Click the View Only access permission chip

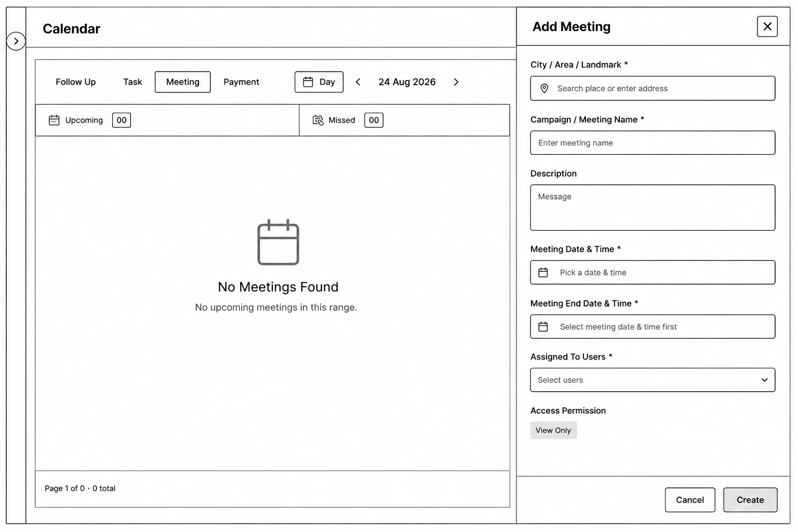click(553, 430)
